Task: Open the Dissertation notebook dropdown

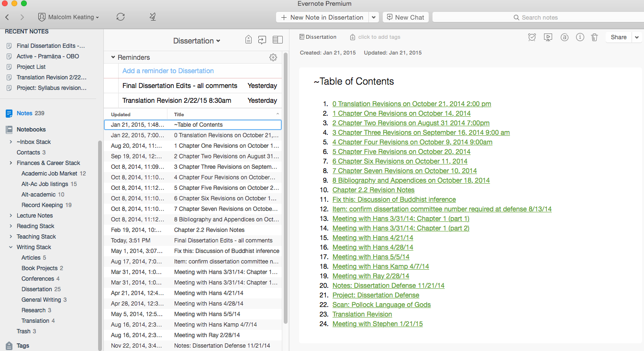Action: tap(197, 41)
